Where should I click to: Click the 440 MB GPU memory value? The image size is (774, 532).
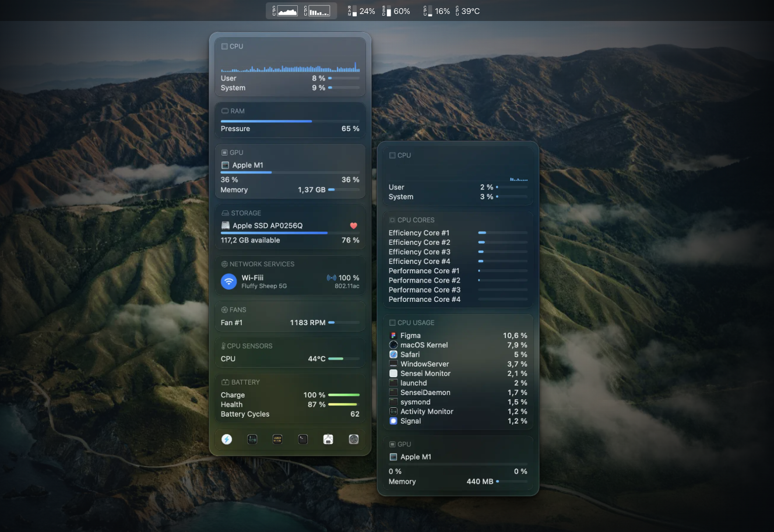click(x=480, y=481)
